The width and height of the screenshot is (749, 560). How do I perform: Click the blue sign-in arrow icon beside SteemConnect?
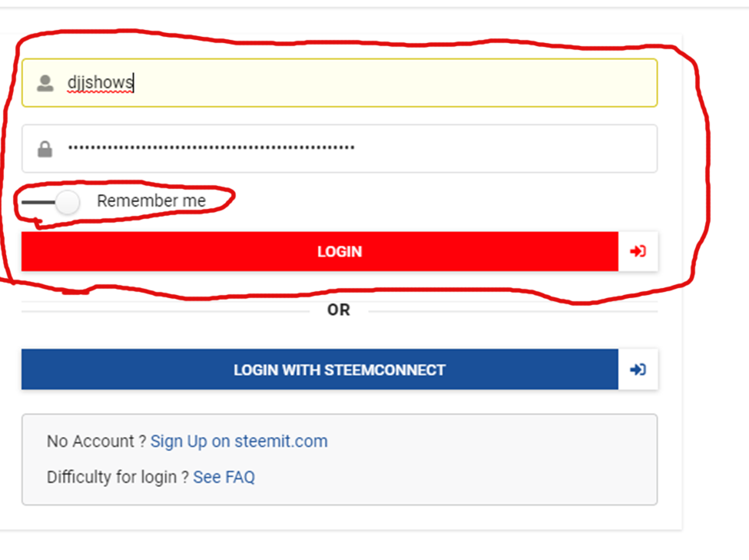click(x=638, y=369)
